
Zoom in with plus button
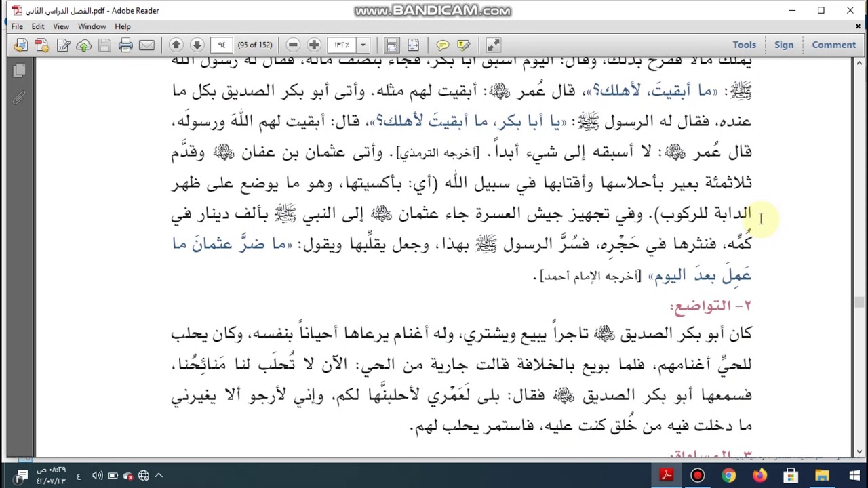click(314, 45)
